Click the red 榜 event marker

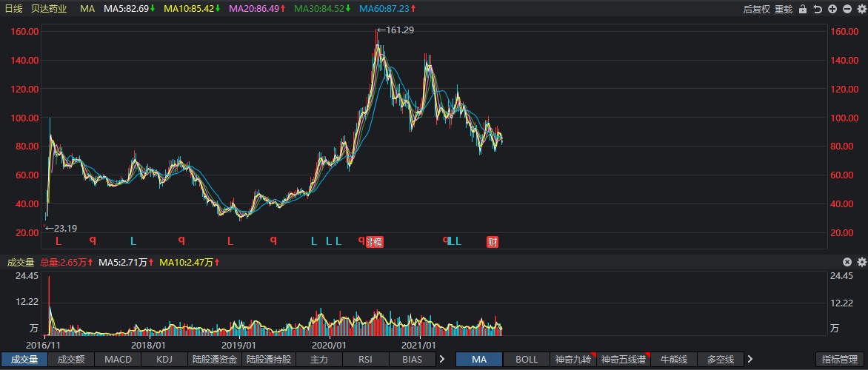pyautogui.click(x=376, y=241)
